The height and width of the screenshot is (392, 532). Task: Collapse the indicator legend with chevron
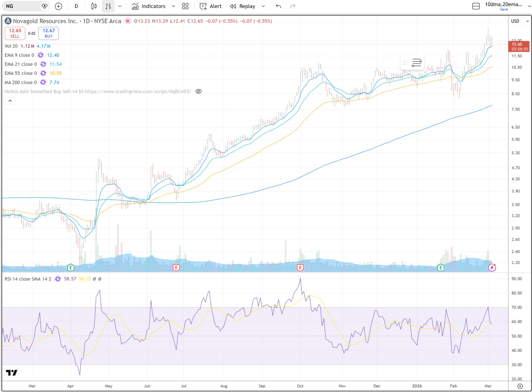(10, 101)
